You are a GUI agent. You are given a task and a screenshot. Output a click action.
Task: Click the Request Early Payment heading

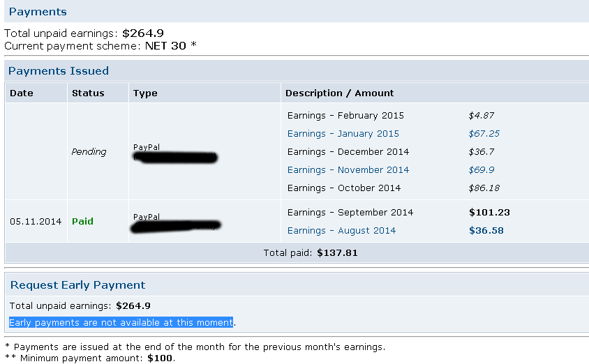pos(77,285)
